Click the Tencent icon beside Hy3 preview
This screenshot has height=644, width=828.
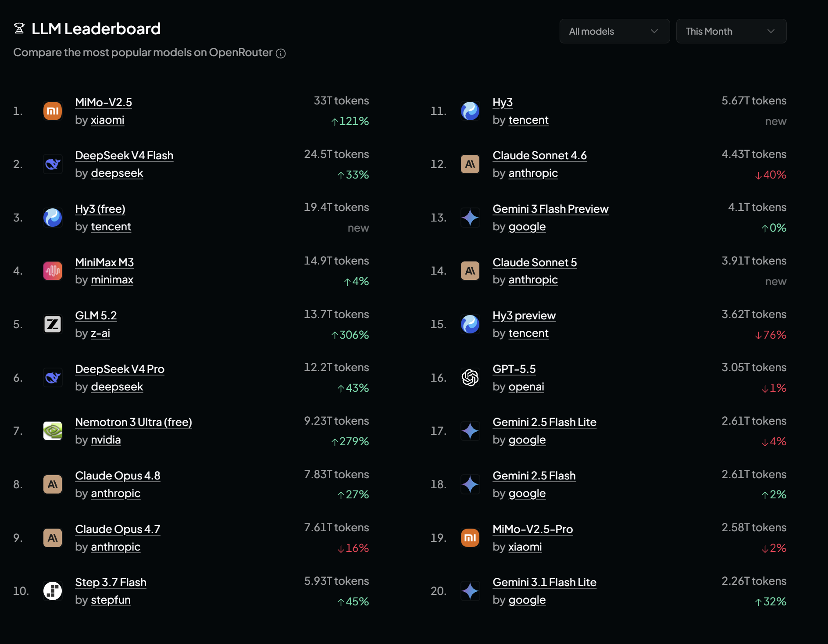click(470, 324)
